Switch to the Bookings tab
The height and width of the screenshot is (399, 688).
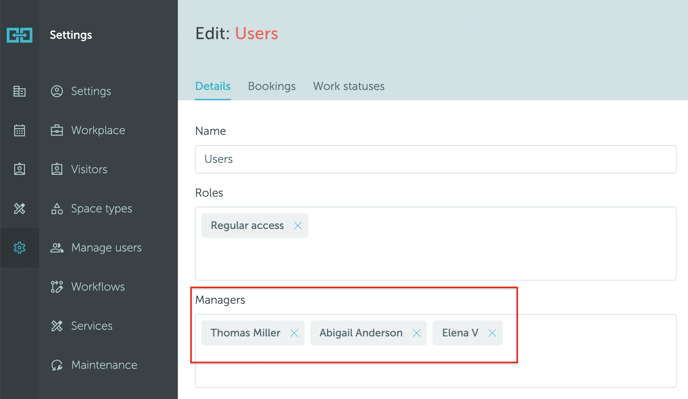point(272,86)
